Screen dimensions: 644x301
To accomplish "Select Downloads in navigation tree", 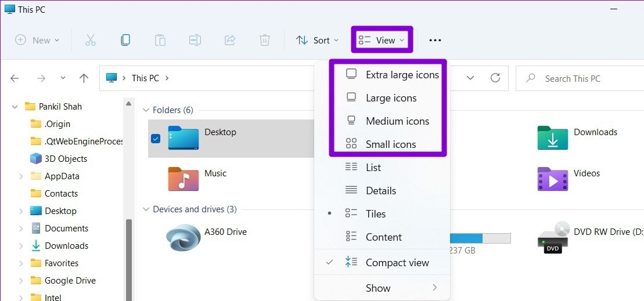I will 67,246.
